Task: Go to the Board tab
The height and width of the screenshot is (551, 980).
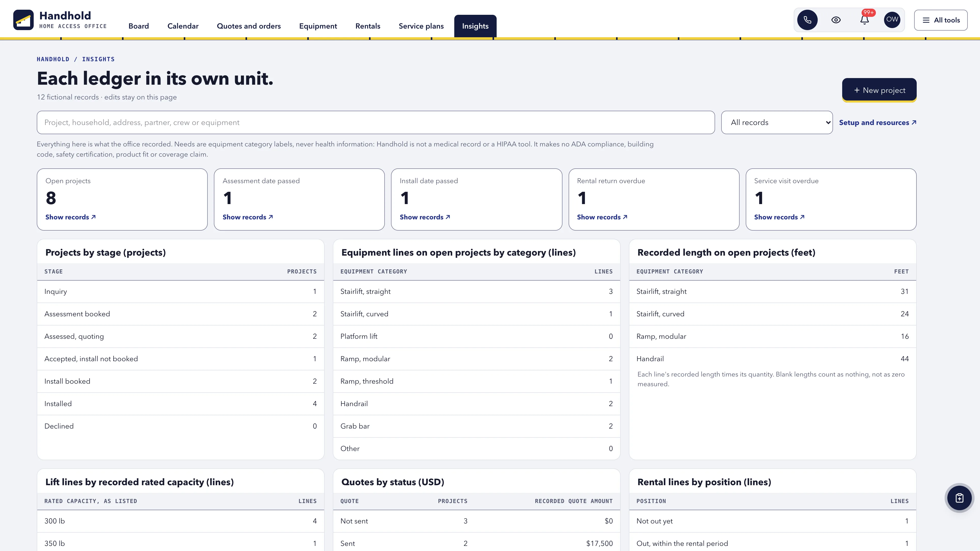Action: [x=139, y=26]
